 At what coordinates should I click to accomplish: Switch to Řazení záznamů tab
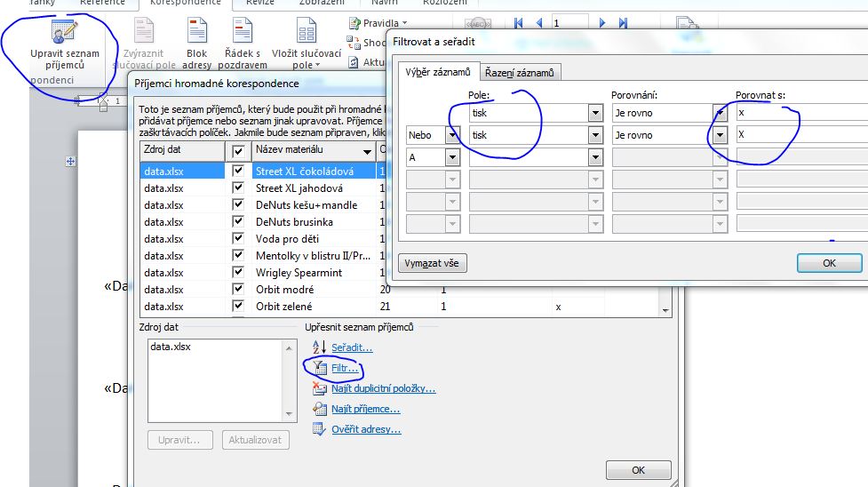pos(521,73)
